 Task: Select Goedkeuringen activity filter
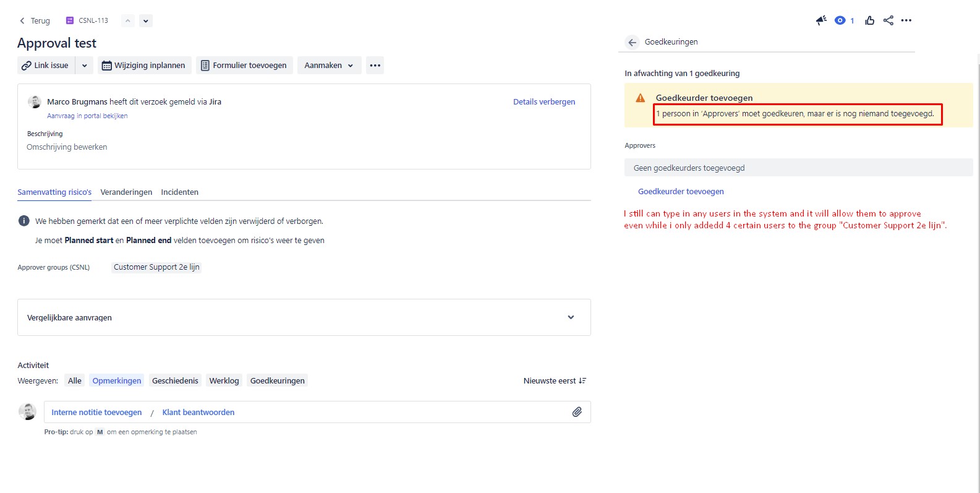tap(278, 381)
